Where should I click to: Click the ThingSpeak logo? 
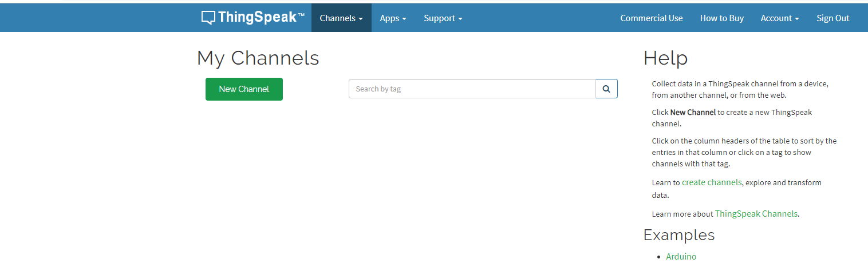tap(253, 18)
